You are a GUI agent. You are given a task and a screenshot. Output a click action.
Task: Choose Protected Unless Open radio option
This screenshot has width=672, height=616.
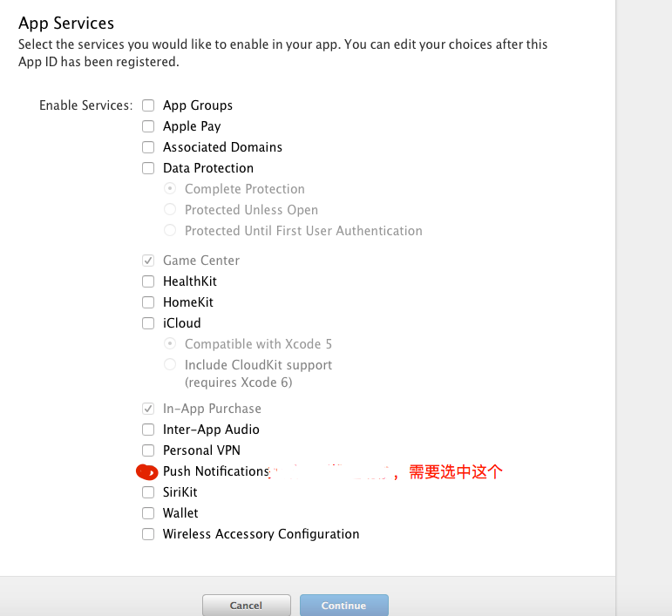170,209
